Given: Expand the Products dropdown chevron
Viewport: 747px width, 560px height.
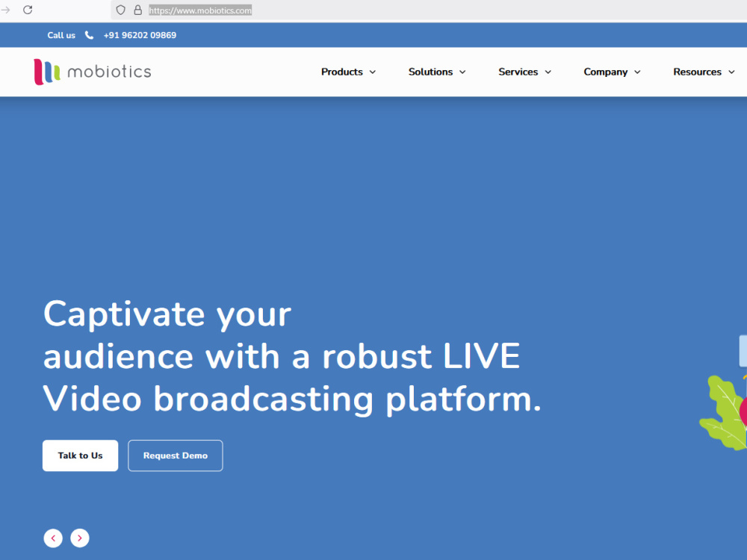Looking at the screenshot, I should coord(373,72).
